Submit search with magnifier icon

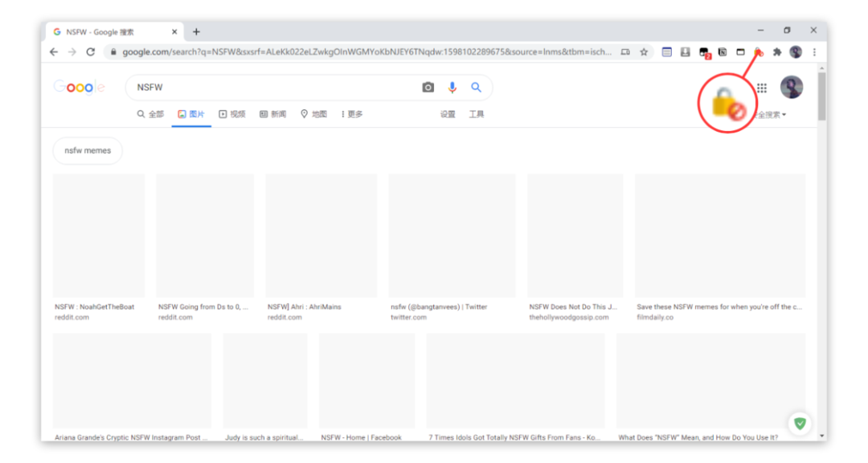(x=476, y=88)
